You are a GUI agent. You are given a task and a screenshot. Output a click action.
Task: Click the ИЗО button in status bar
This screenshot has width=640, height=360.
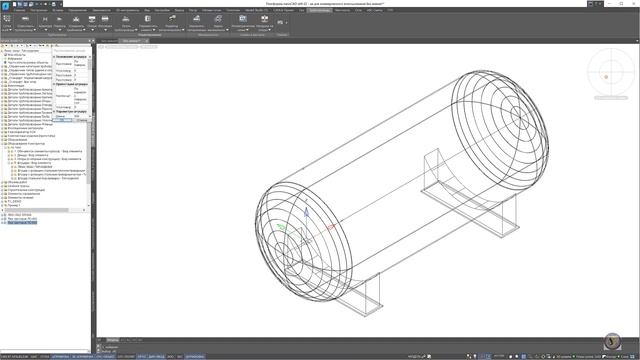click(171, 357)
